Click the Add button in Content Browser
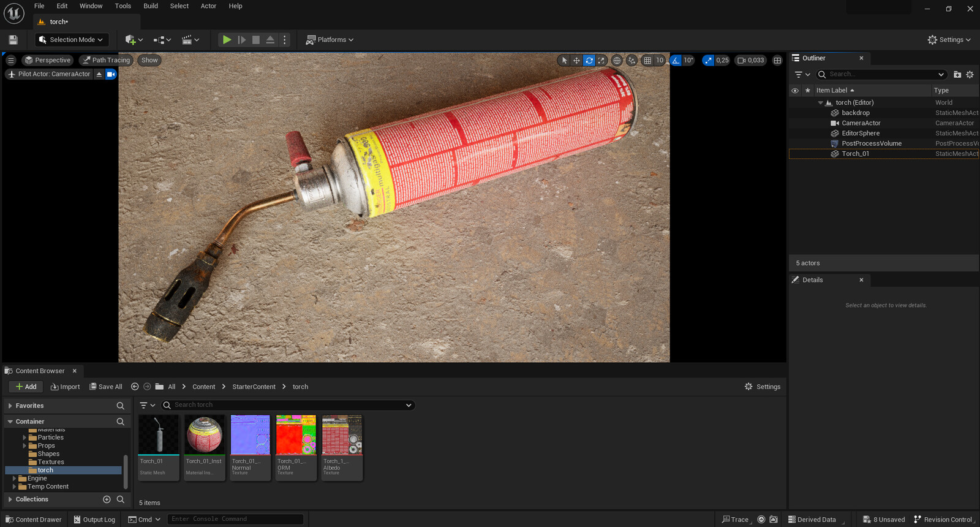Viewport: 980px width, 527px height. point(26,387)
